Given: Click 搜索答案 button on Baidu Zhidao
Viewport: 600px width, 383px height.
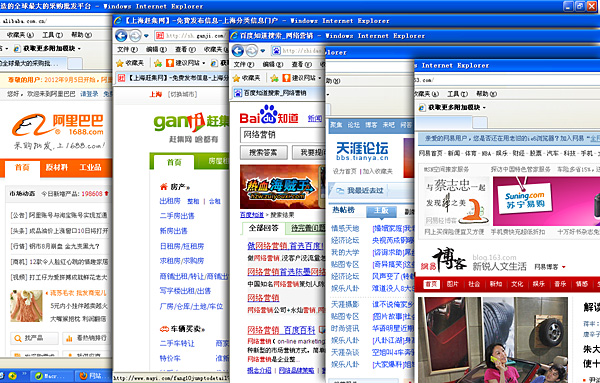Looking at the screenshot, I should 263,152.
